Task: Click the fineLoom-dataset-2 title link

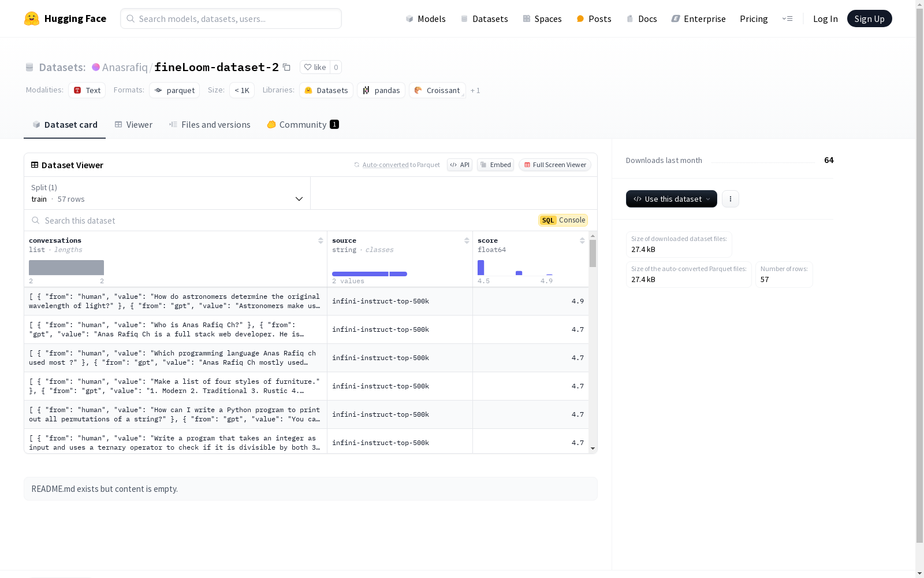Action: (217, 67)
